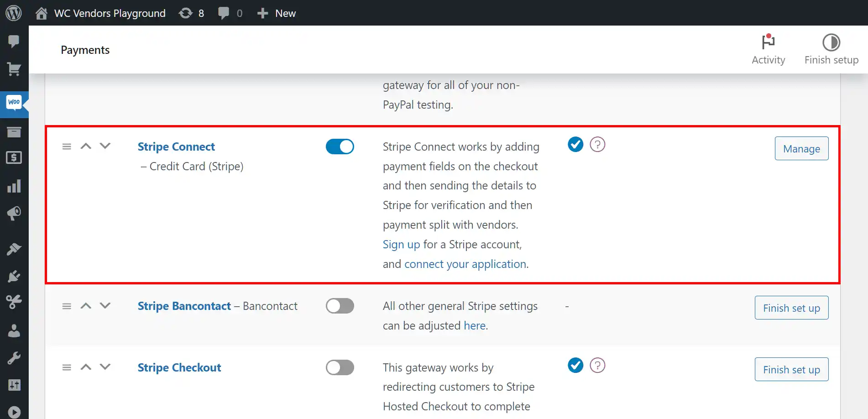Open the Finish setup panel

click(831, 50)
